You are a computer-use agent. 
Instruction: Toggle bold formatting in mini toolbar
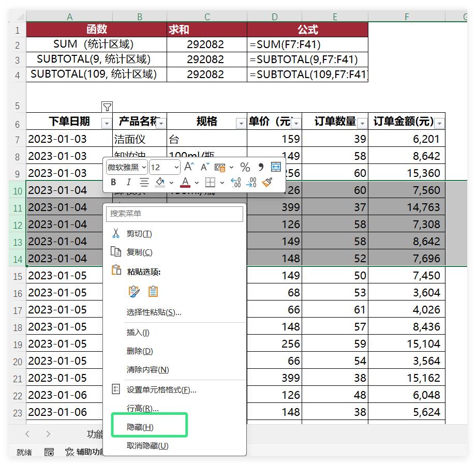point(113,182)
